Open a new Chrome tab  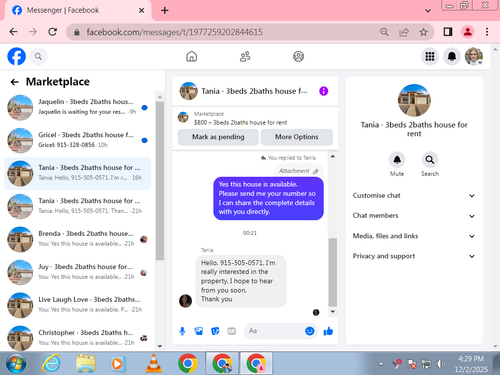164,10
